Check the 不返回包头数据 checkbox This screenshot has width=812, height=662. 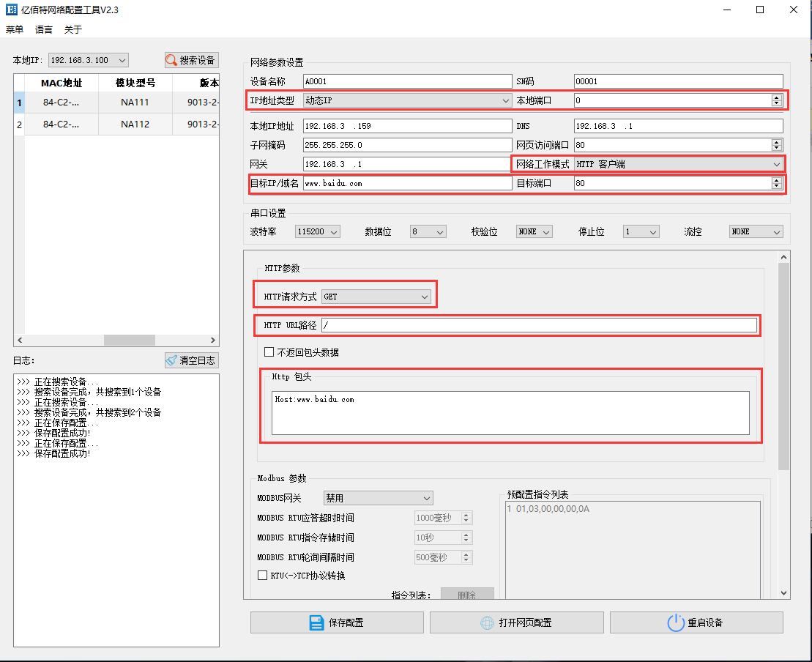click(269, 351)
